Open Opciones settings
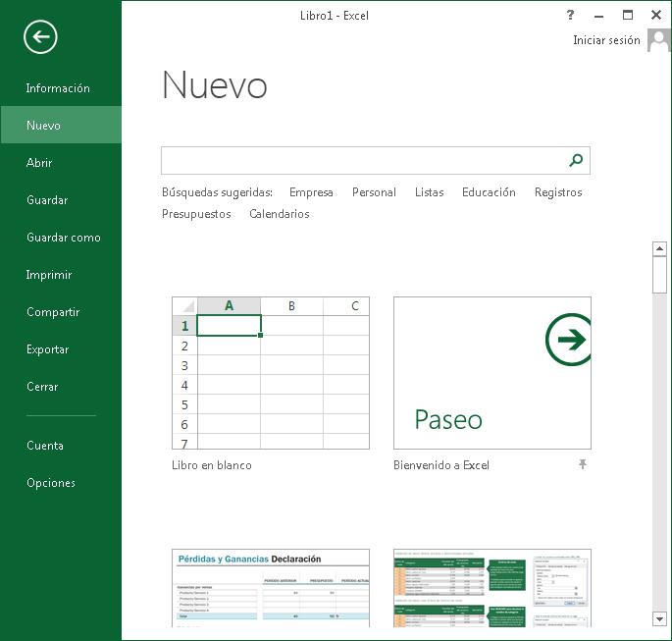 coord(51,482)
